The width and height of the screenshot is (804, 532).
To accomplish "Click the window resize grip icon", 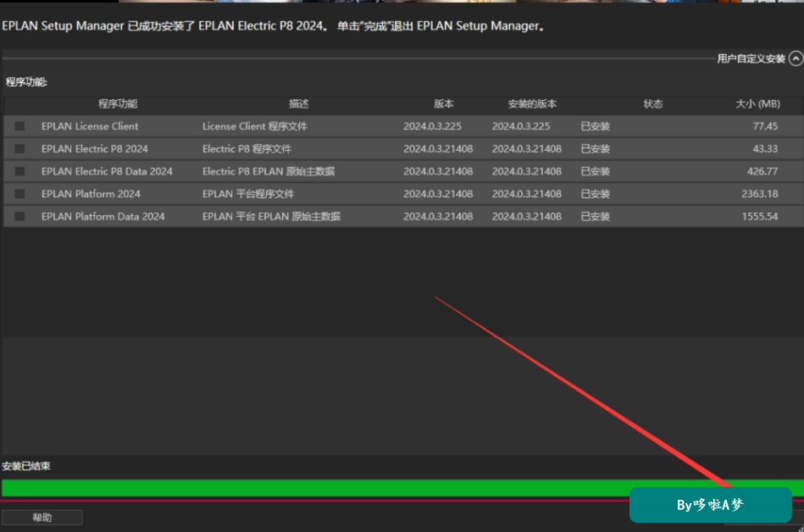I will (x=801, y=529).
